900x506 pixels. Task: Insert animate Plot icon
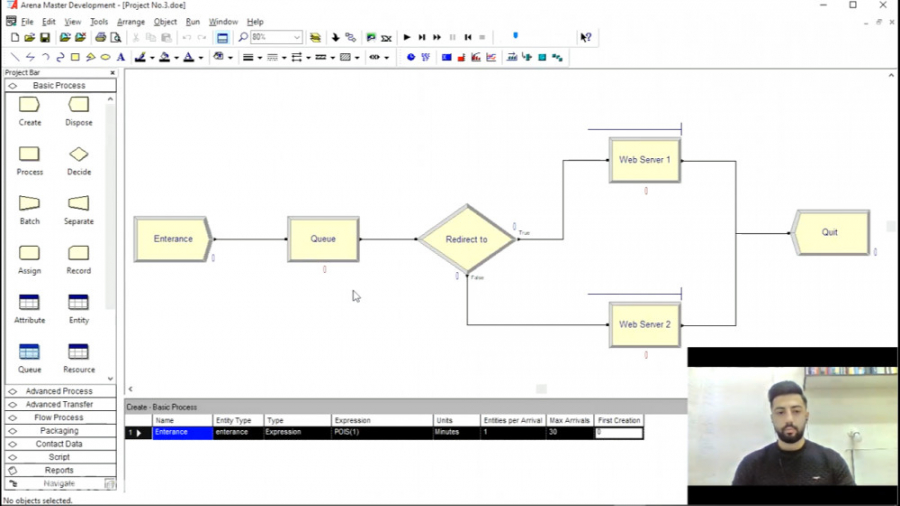coord(491,57)
